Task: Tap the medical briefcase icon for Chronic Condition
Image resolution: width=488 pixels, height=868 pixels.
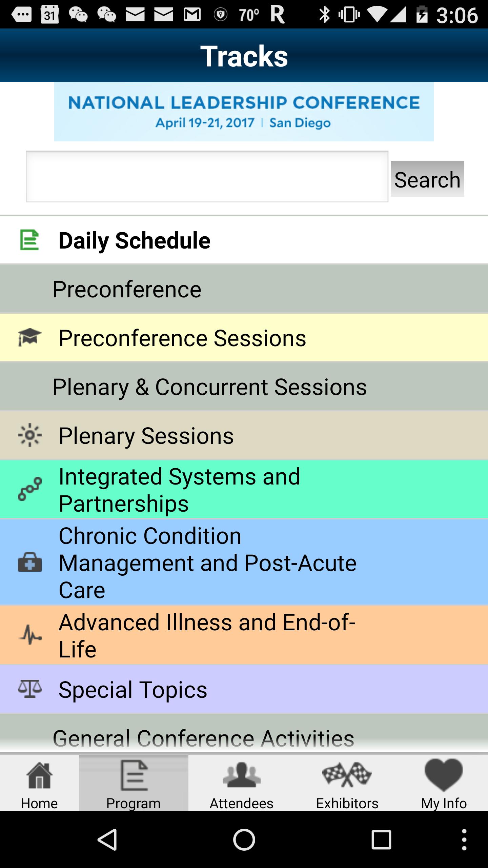Action: click(x=30, y=562)
